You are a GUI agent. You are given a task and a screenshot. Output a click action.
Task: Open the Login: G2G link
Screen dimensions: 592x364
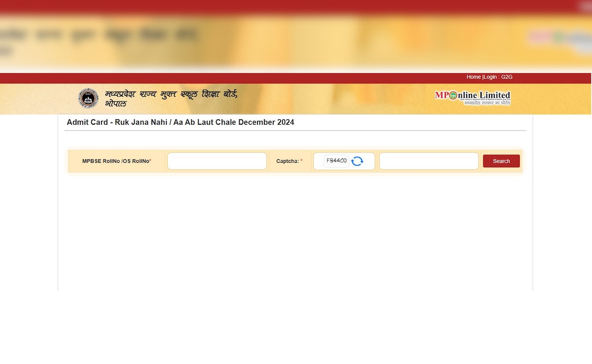(x=498, y=77)
